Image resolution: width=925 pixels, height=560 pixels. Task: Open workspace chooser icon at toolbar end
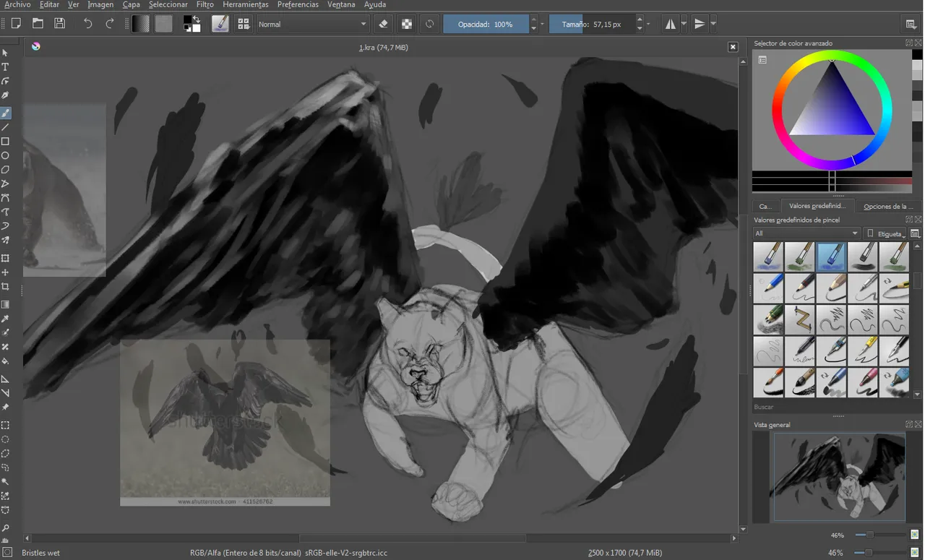(911, 24)
